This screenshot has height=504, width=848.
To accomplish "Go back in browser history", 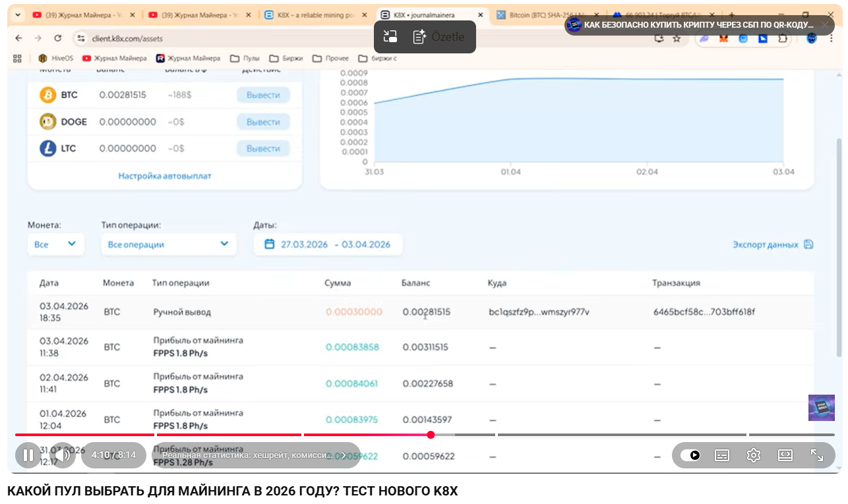I will pyautogui.click(x=18, y=39).
